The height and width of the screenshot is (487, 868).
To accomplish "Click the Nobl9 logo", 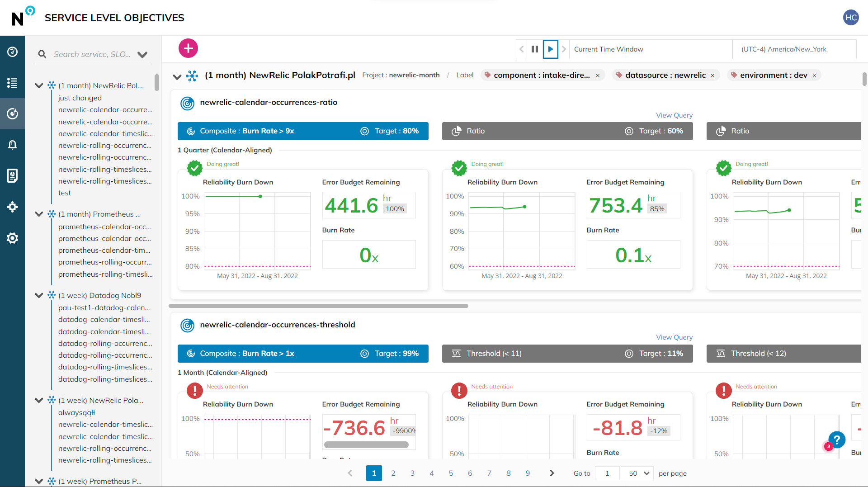I will coord(23,17).
